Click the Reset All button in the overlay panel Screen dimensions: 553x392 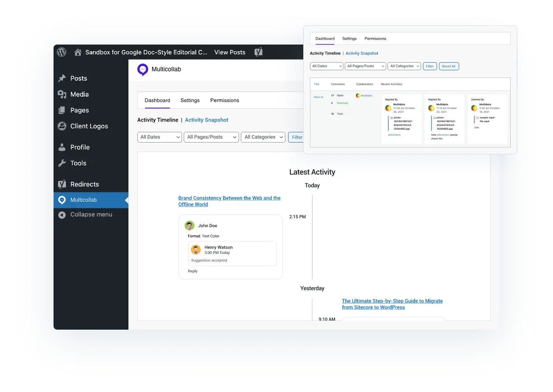pyautogui.click(x=449, y=66)
